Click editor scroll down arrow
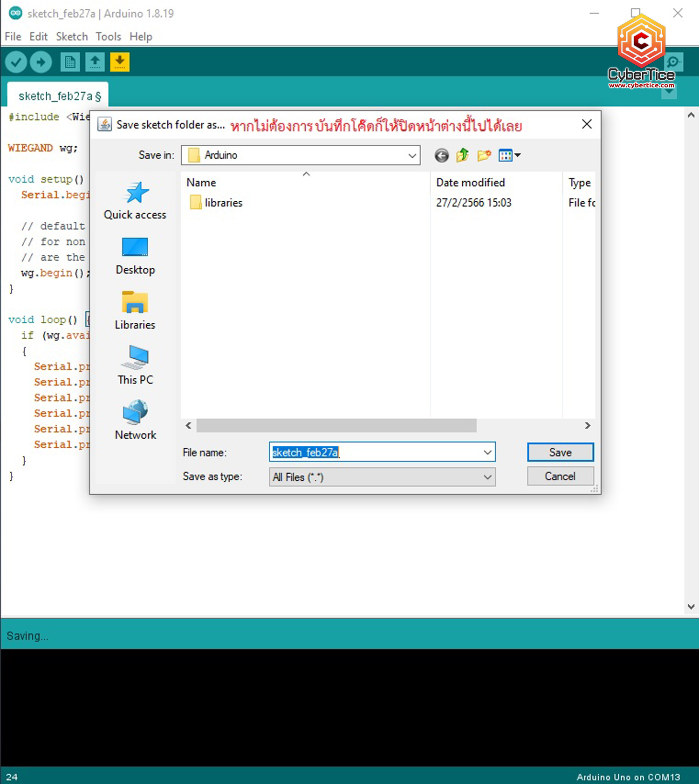Image resolution: width=699 pixels, height=784 pixels. coord(691,607)
